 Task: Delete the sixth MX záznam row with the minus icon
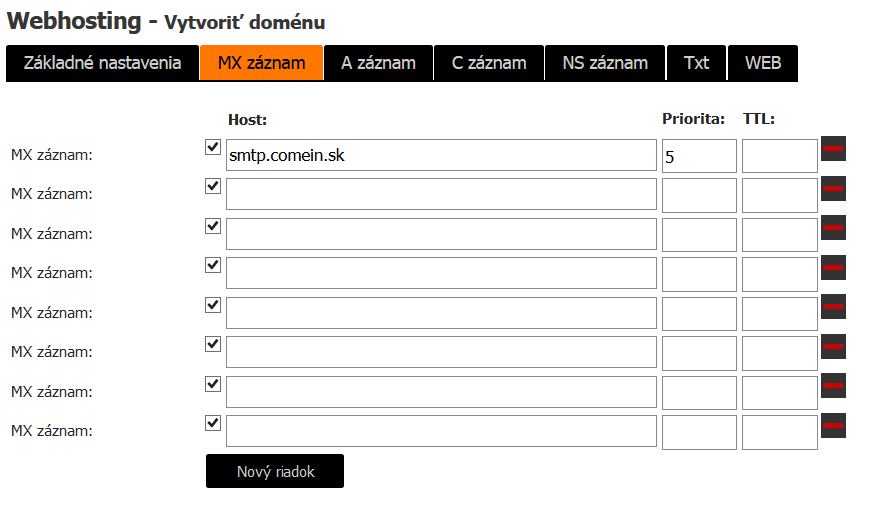pos(833,346)
